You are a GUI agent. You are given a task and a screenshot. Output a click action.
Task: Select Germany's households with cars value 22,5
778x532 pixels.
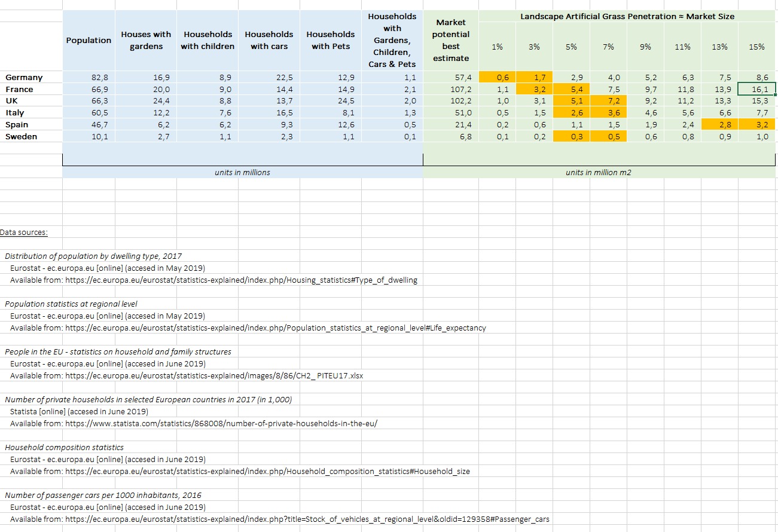coord(269,77)
